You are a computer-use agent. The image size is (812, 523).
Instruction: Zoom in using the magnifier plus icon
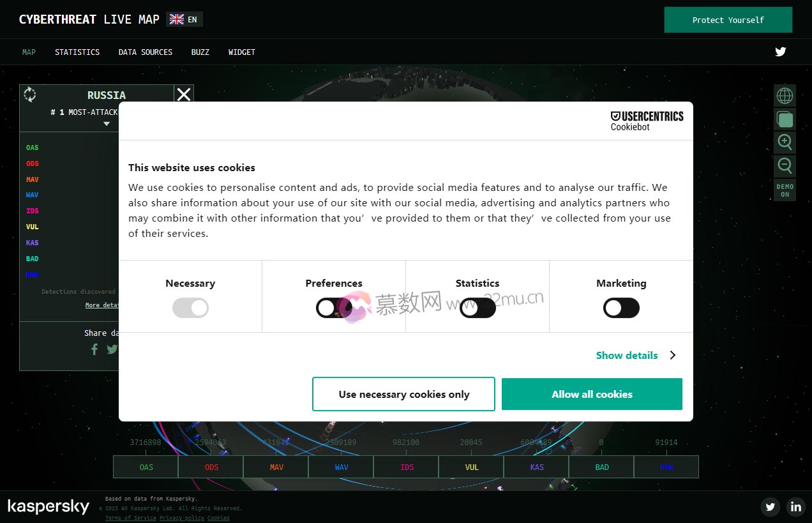785,142
